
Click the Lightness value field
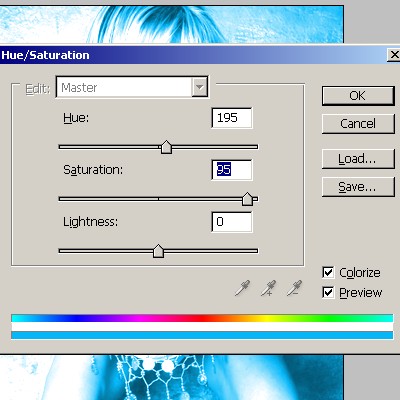click(232, 222)
